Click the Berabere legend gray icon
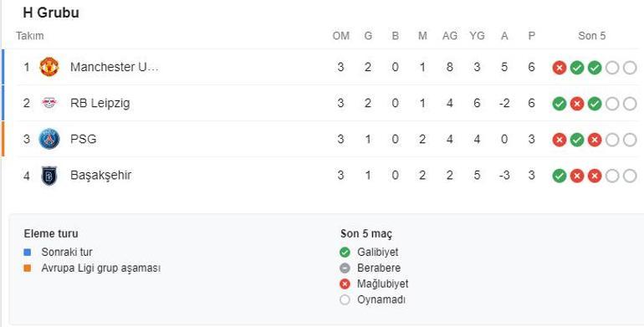This screenshot has height=327, width=644. click(x=345, y=268)
